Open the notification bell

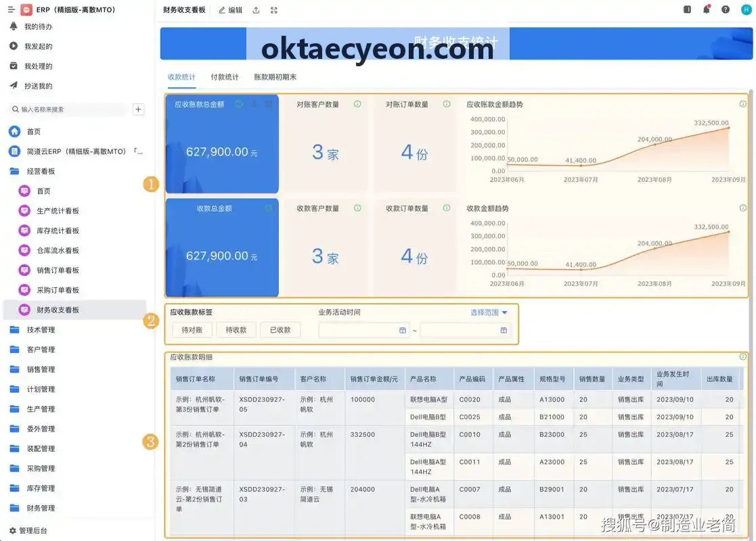[707, 9]
